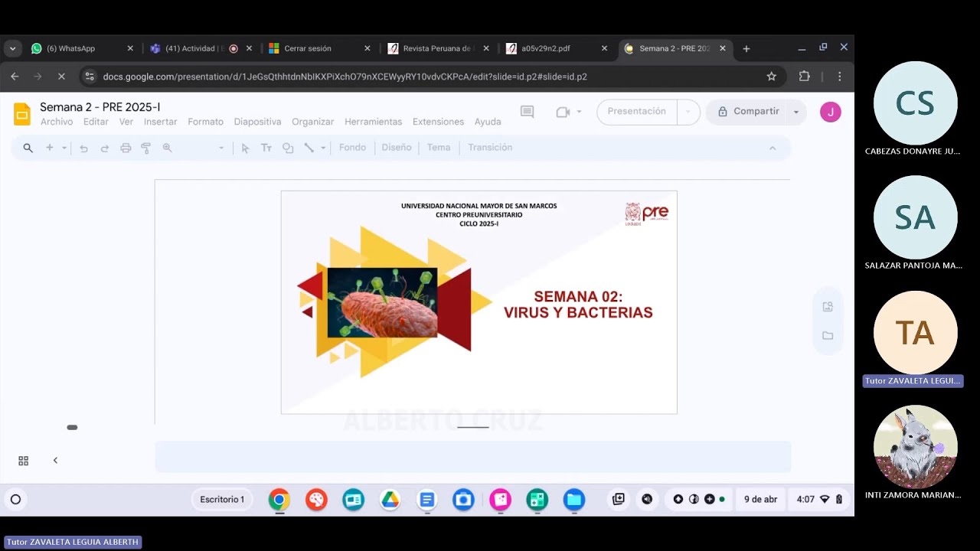
Task: Click the Compartir button
Action: point(747,112)
